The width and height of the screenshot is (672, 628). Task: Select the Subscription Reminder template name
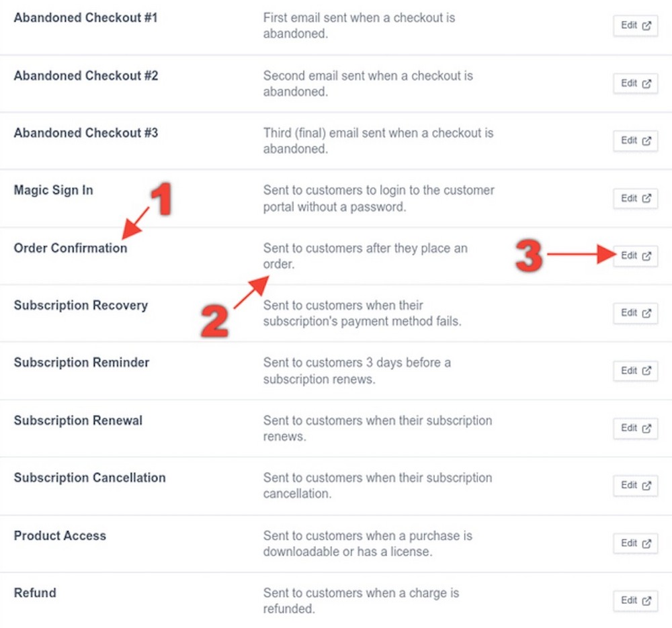coord(81,362)
